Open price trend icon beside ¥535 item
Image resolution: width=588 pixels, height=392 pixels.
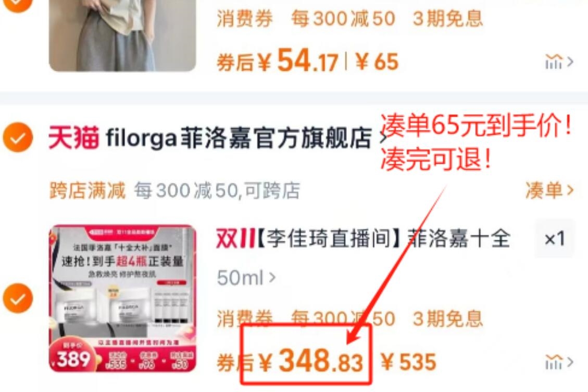(x=559, y=362)
